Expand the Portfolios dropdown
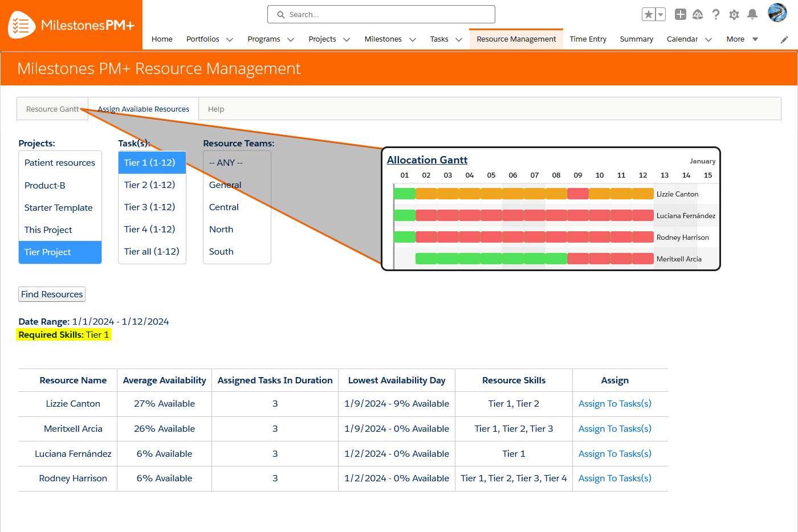The width and height of the screenshot is (798, 532). click(x=230, y=39)
